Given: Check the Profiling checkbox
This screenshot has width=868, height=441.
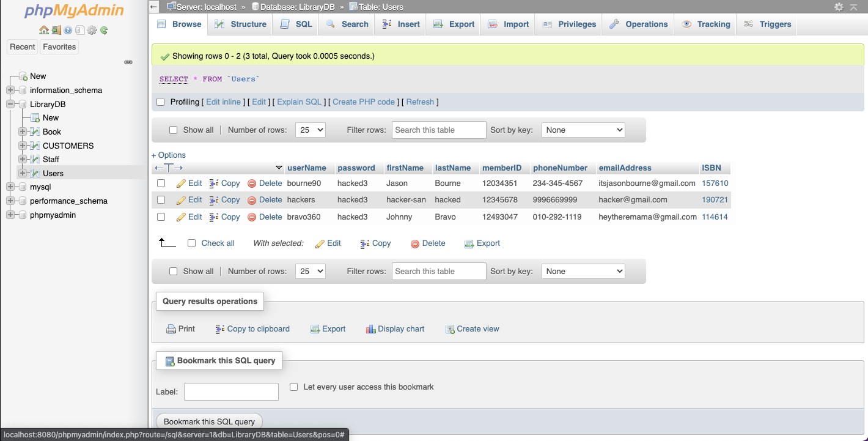Looking at the screenshot, I should coord(160,102).
